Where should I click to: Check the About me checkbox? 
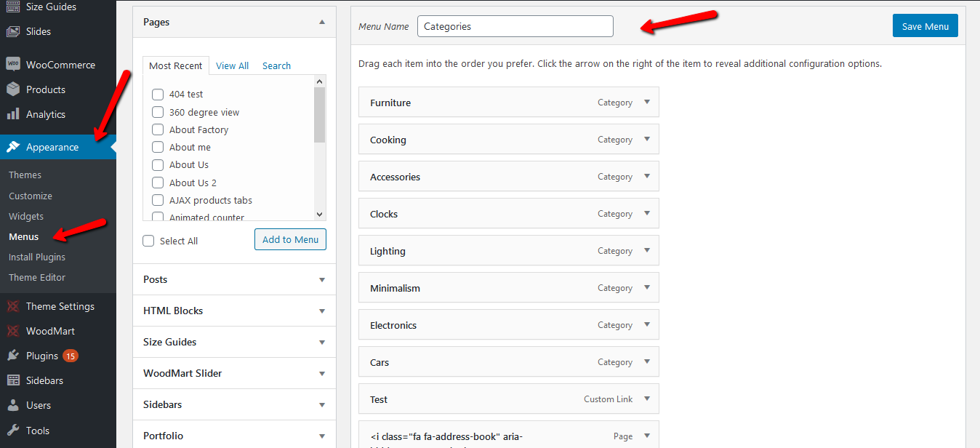[x=157, y=147]
